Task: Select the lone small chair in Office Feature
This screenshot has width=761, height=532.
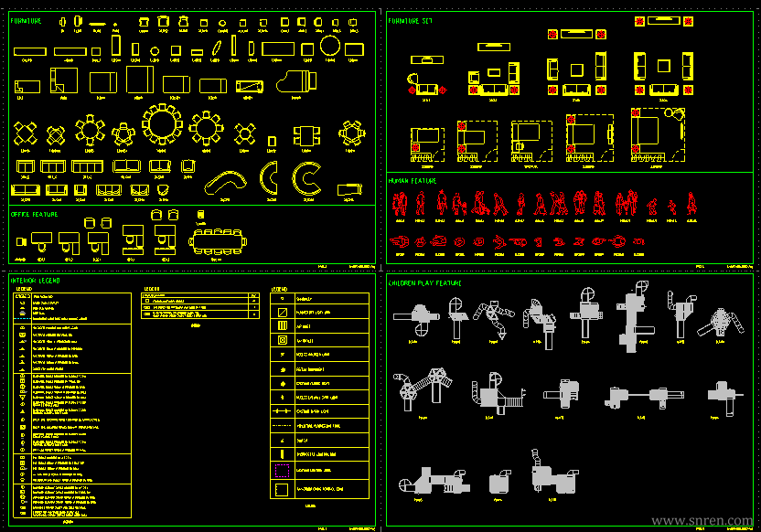Action: pos(21,241)
